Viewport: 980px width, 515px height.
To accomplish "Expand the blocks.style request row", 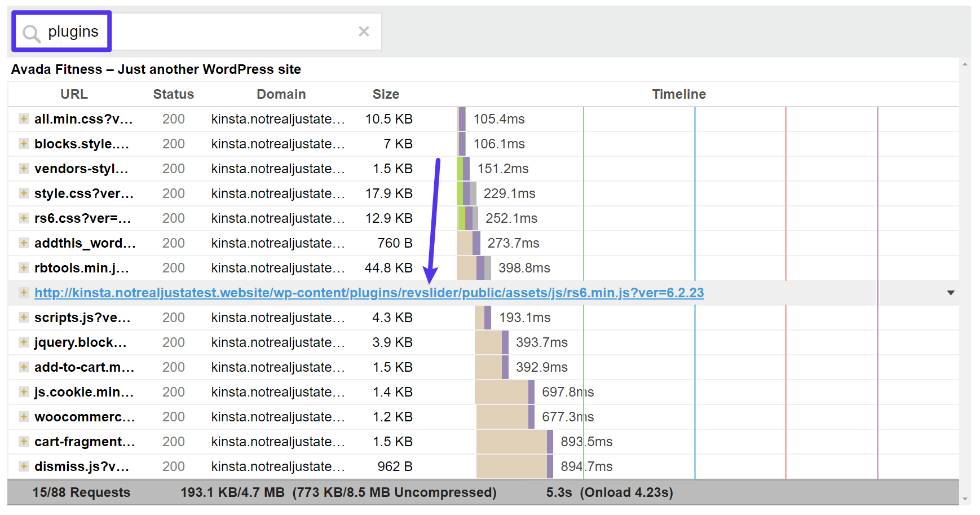I will coord(23,144).
